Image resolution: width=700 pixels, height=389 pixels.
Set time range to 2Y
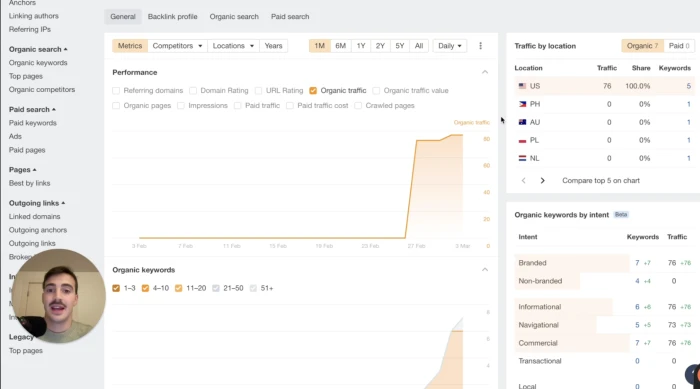pyautogui.click(x=380, y=46)
